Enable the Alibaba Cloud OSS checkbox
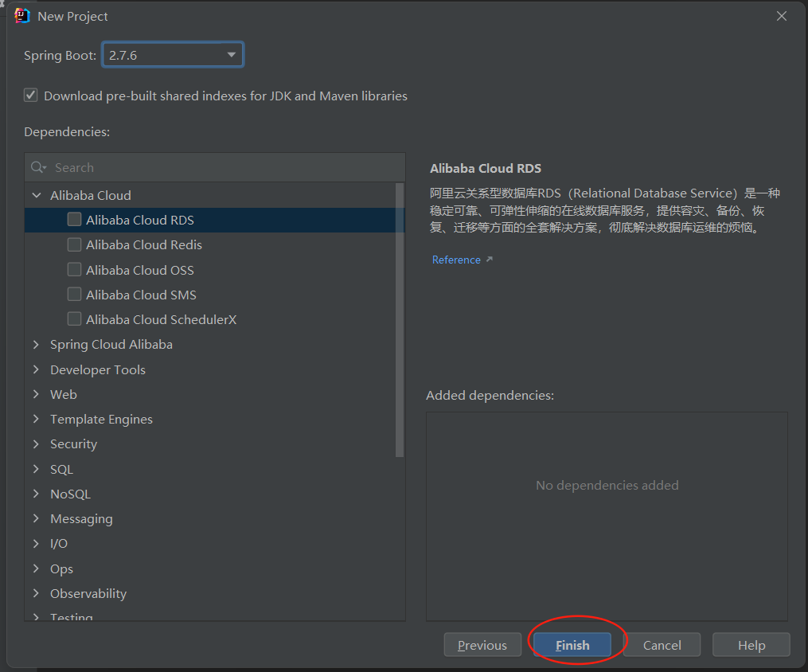This screenshot has width=808, height=672. 74,270
